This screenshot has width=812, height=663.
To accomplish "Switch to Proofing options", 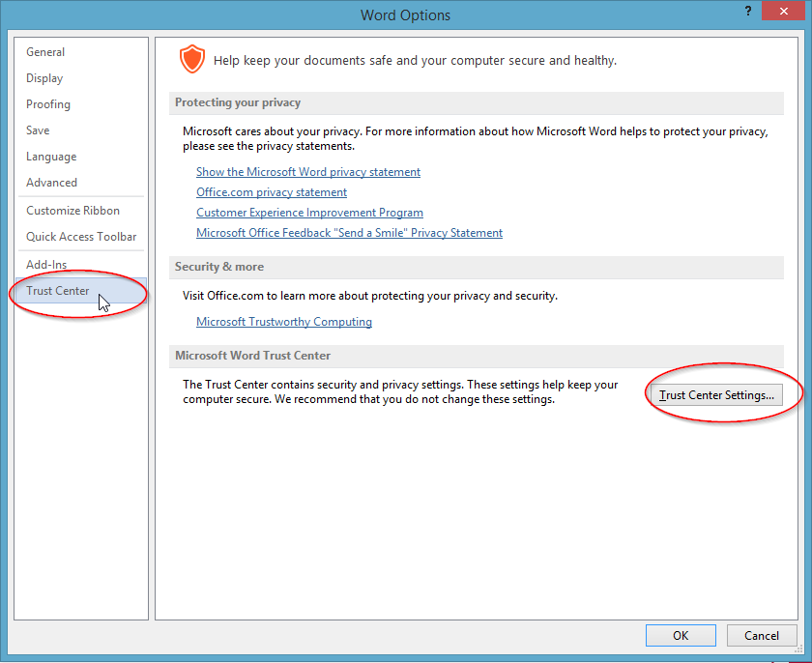I will [48, 104].
